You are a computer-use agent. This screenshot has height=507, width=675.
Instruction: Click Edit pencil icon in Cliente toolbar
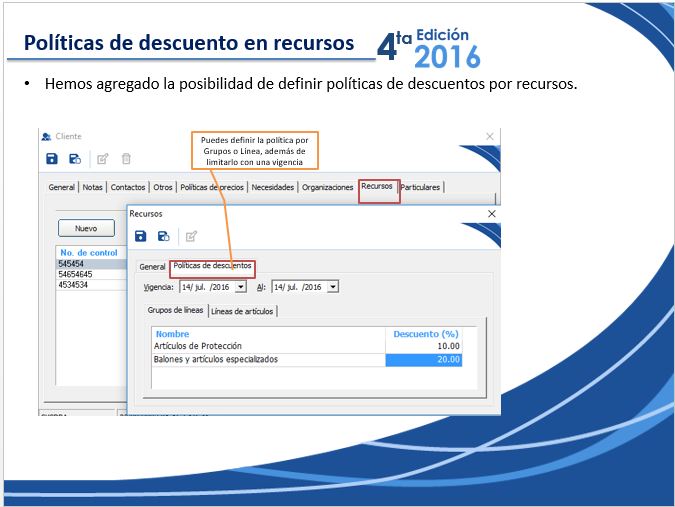pos(102,159)
